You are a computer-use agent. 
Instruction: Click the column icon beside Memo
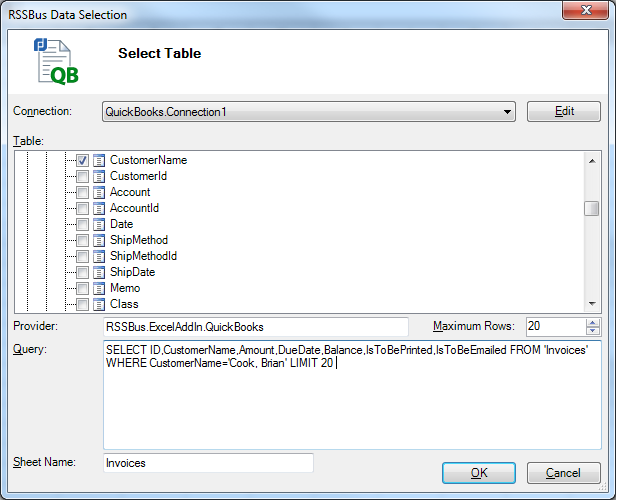pos(99,288)
